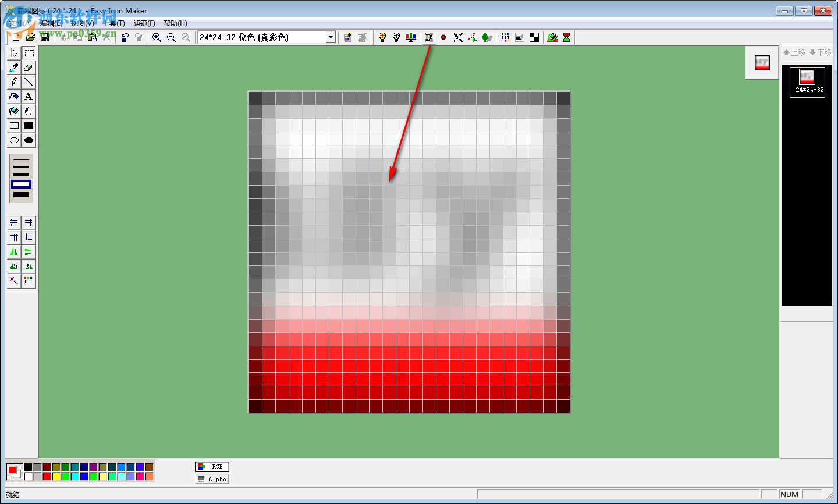The image size is (838, 504).
Task: Open the 滤镜(F) menu
Action: [144, 23]
